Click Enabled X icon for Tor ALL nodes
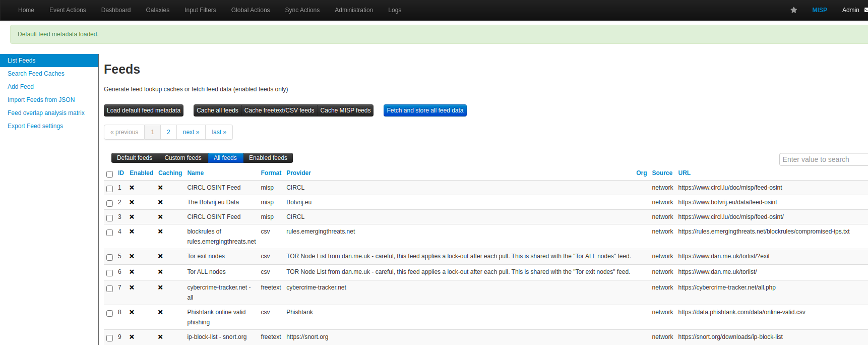 (132, 272)
